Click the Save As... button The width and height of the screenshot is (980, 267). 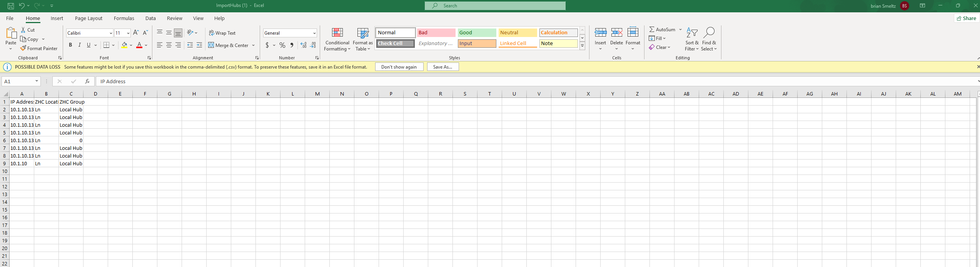442,67
